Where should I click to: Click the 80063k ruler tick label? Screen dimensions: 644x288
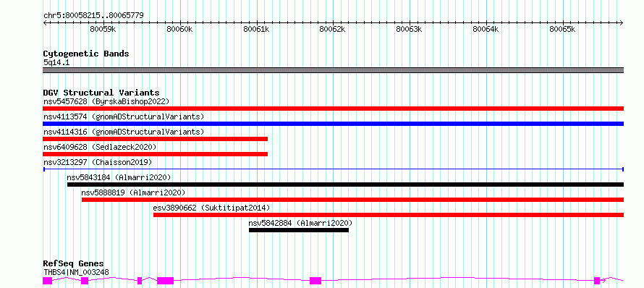(409, 29)
